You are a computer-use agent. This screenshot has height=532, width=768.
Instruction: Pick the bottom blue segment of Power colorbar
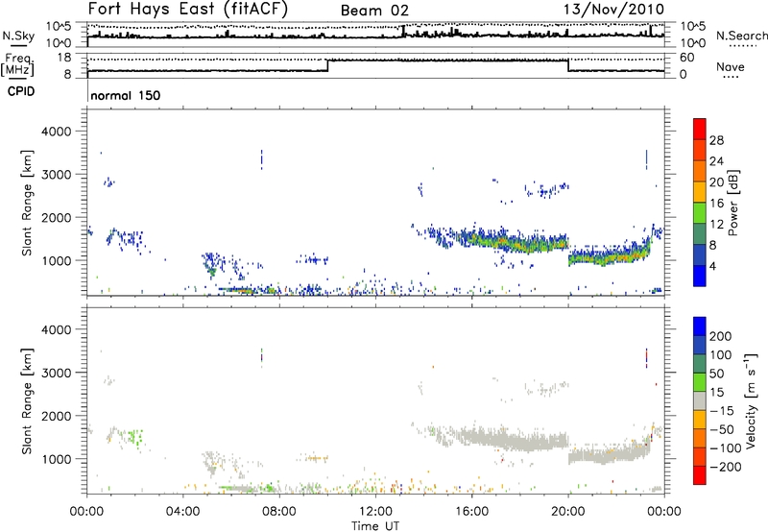700,276
